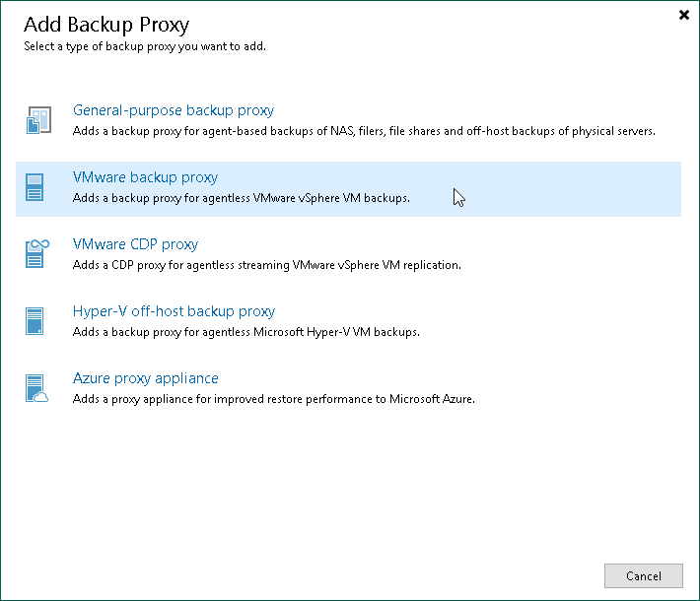The height and width of the screenshot is (601, 700).
Task: Choose the VMware backup proxy title link
Action: coord(145,177)
